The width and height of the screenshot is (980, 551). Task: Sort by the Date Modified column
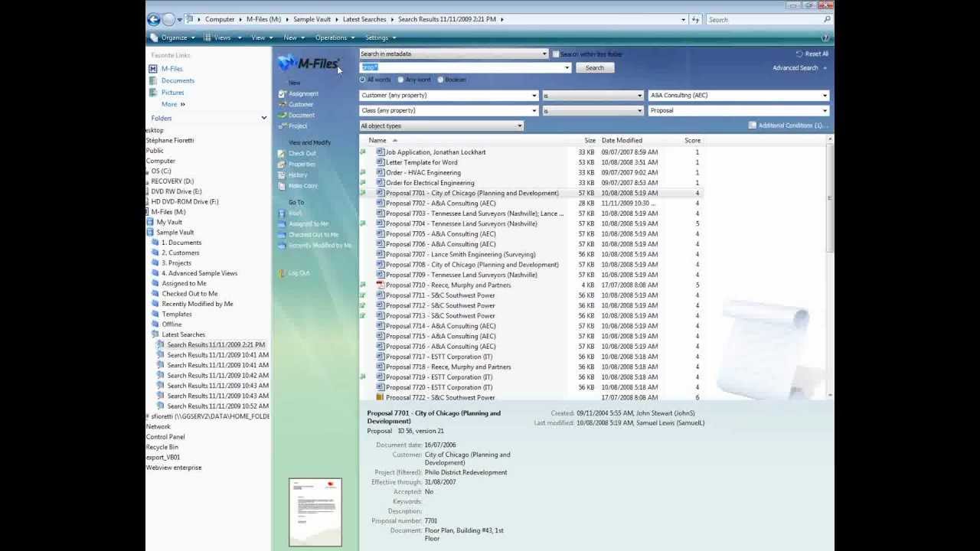pos(622,140)
